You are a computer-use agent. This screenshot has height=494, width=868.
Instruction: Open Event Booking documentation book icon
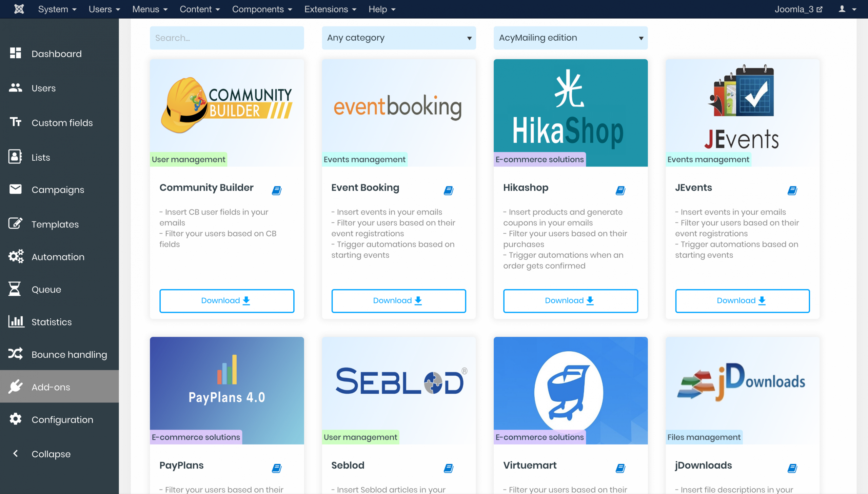click(449, 190)
